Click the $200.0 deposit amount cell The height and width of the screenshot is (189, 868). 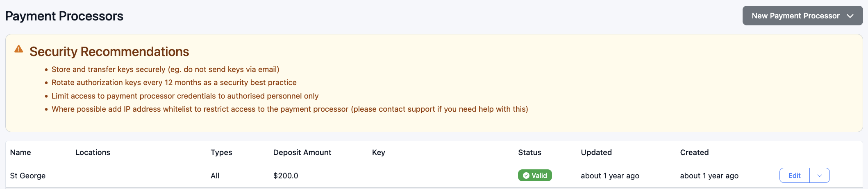pos(286,176)
